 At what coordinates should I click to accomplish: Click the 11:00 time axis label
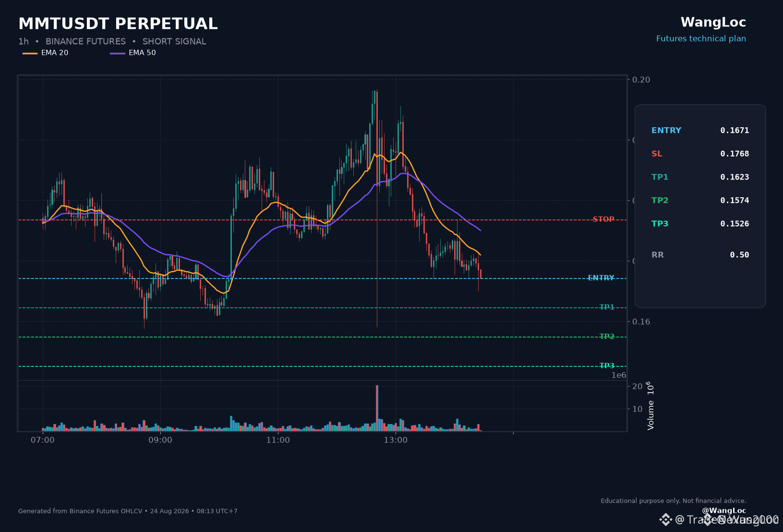click(278, 440)
